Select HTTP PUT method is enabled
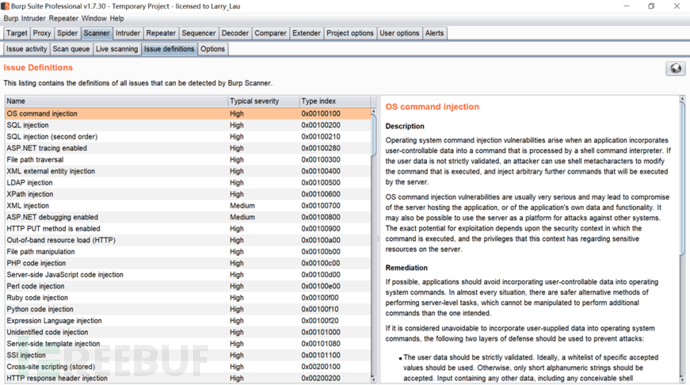This screenshot has height=385, width=690. pos(188,229)
